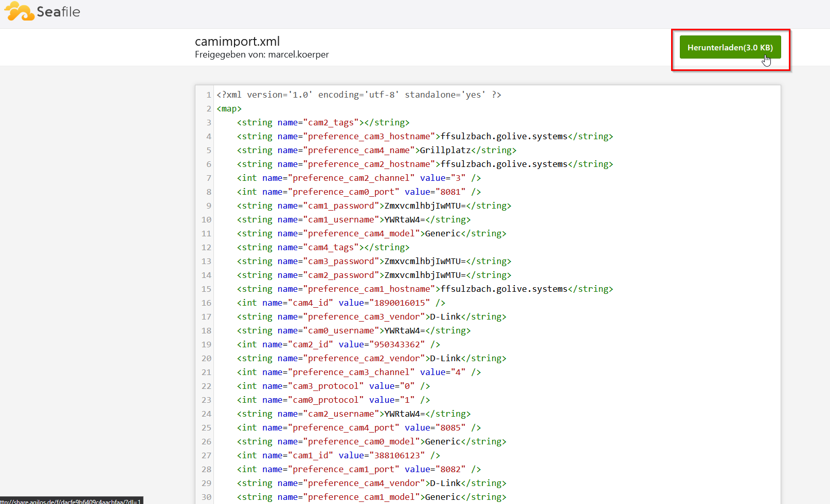This screenshot has height=504, width=830.
Task: Click the preference_cam3_hostname line
Action: click(425, 136)
